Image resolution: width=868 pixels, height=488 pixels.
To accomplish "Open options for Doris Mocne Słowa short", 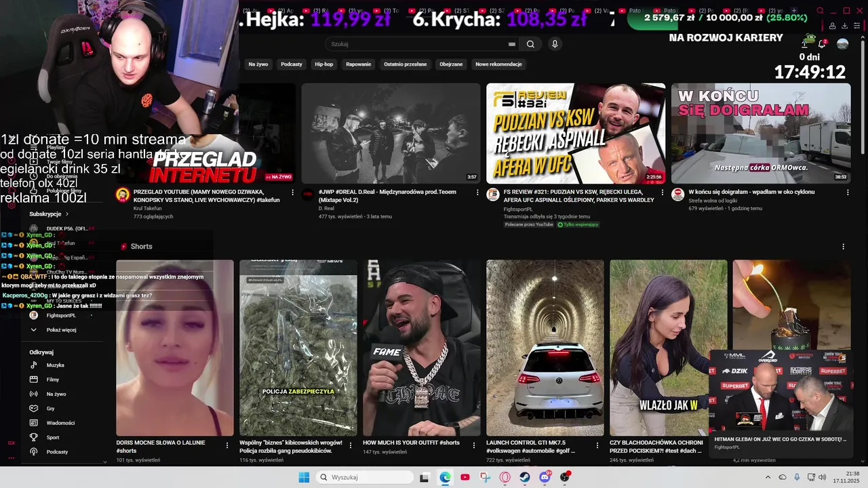I will (x=227, y=445).
